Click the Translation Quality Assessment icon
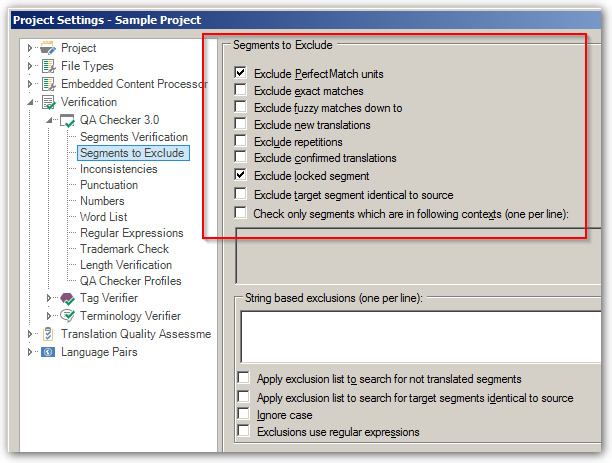This screenshot has width=612, height=463. click(x=48, y=334)
